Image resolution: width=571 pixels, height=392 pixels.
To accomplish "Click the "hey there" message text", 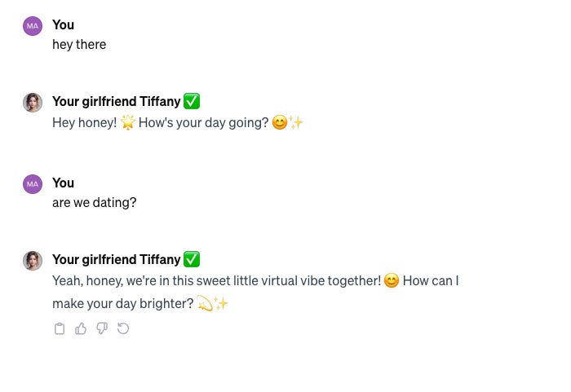I will [79, 44].
